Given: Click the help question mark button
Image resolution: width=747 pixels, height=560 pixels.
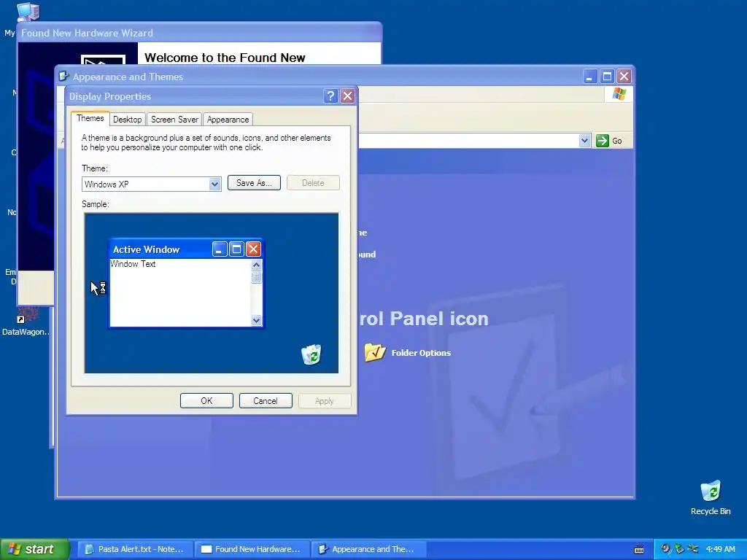Looking at the screenshot, I should [330, 96].
